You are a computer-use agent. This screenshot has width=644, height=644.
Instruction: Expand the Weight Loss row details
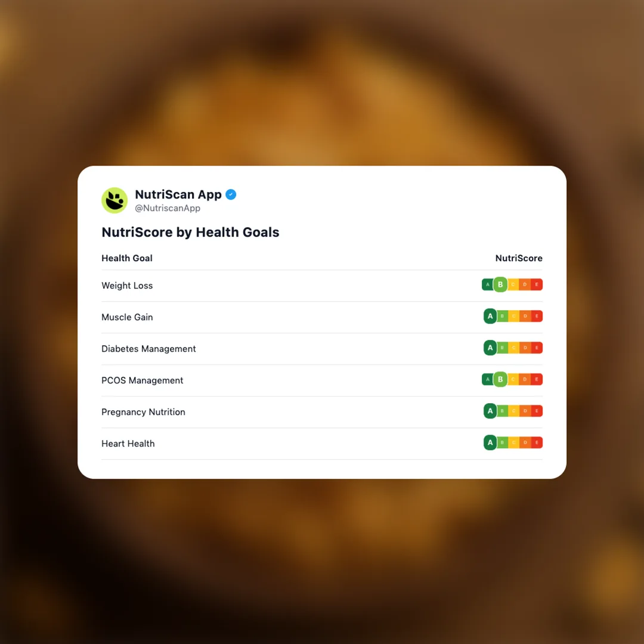tap(127, 285)
